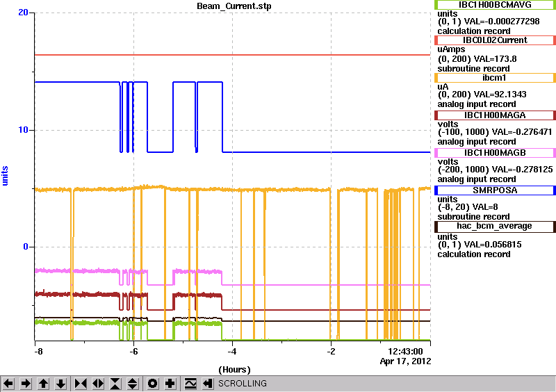The image size is (556, 392).
Task: Click the VAL=0.056815 readout
Action: pyautogui.click(x=493, y=245)
